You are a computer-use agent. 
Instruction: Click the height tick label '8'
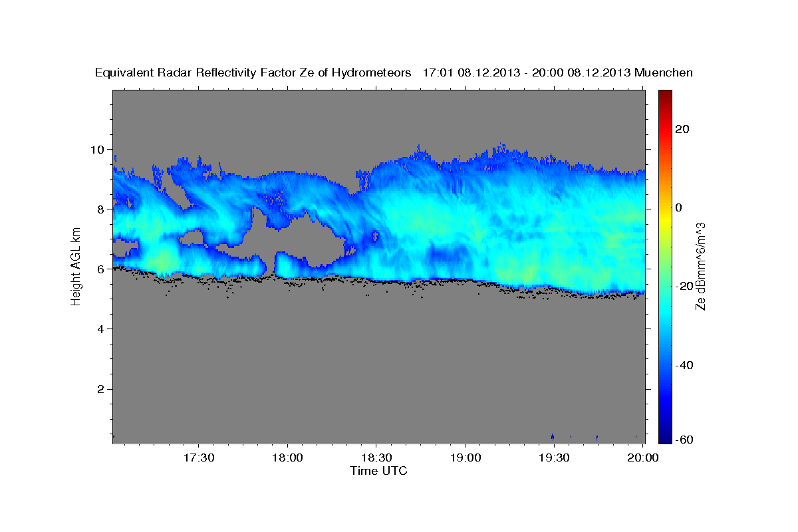102,209
